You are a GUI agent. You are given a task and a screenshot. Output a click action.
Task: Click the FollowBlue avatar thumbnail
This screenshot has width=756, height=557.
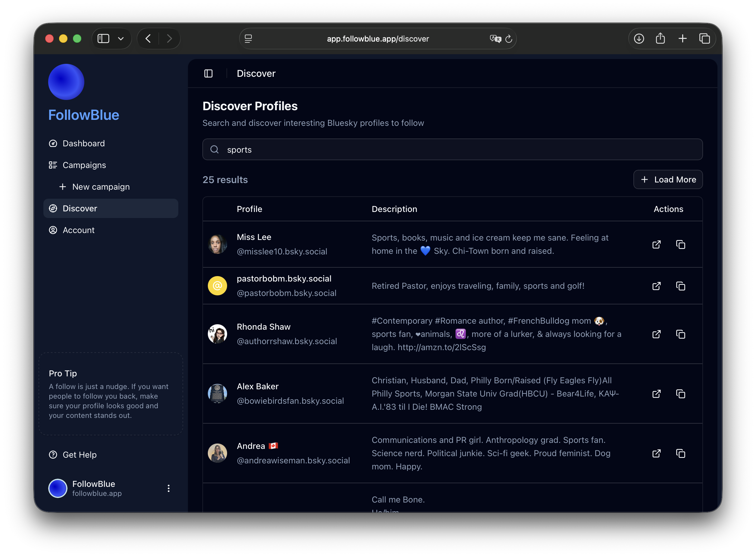tap(58, 488)
